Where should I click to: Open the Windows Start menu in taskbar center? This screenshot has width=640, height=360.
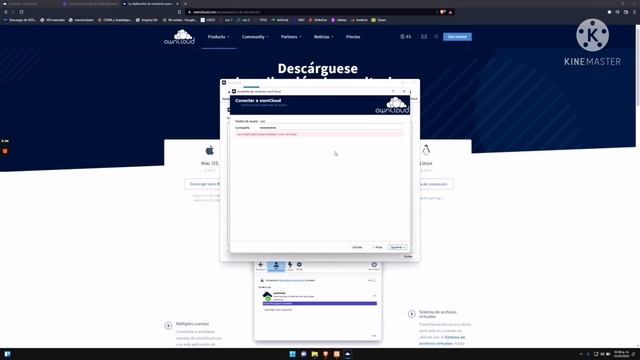pyautogui.click(x=292, y=354)
